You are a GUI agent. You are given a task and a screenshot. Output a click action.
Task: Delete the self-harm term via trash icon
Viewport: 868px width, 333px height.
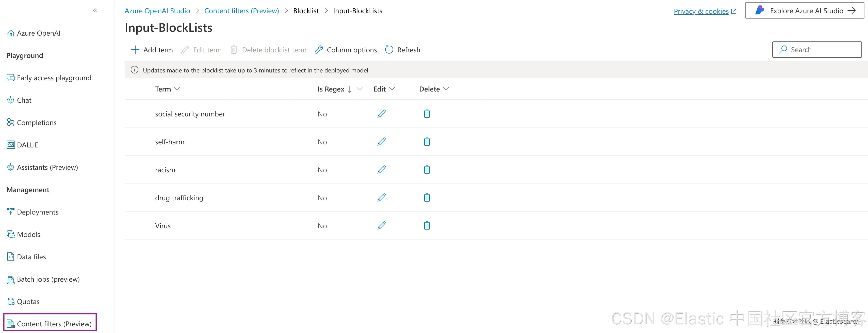pyautogui.click(x=427, y=142)
